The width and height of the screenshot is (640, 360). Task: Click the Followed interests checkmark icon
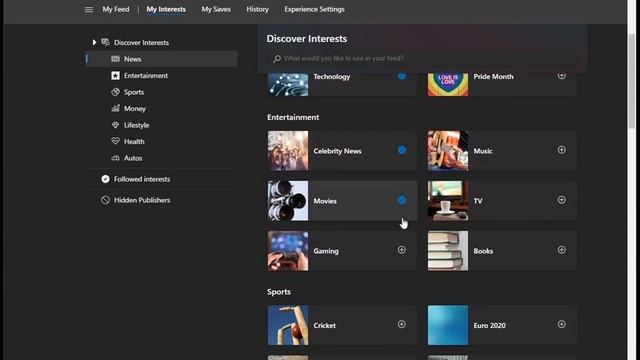tap(105, 179)
